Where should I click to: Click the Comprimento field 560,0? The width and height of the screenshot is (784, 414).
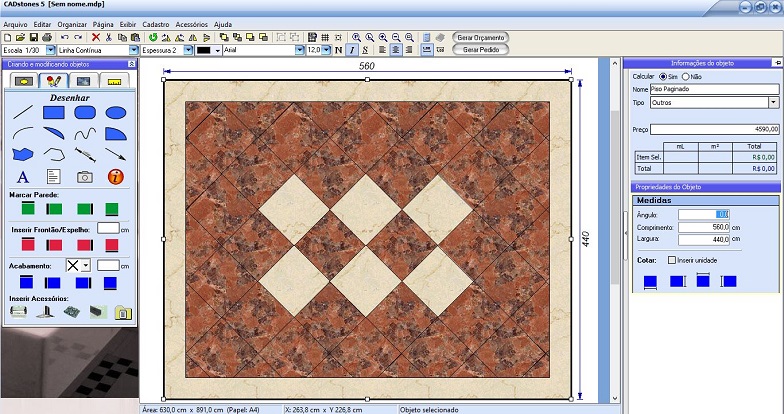point(704,227)
